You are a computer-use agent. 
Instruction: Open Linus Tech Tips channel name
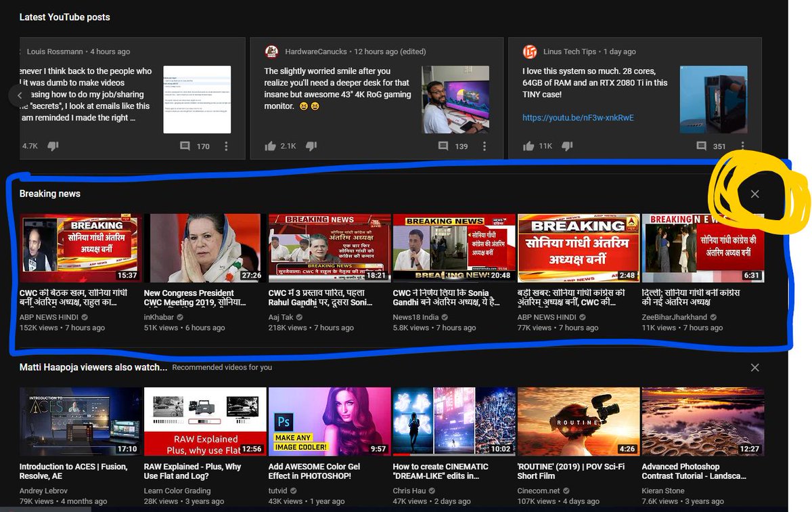coord(570,51)
